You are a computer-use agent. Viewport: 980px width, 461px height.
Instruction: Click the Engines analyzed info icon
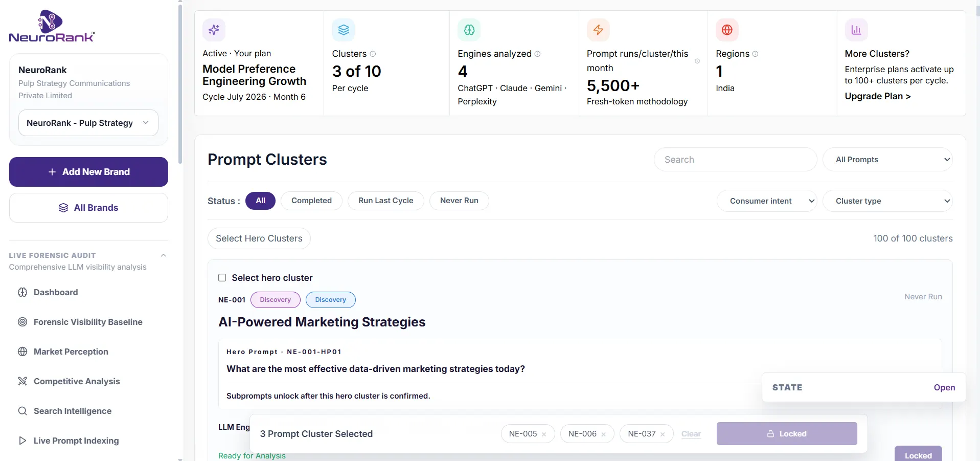[x=537, y=54]
